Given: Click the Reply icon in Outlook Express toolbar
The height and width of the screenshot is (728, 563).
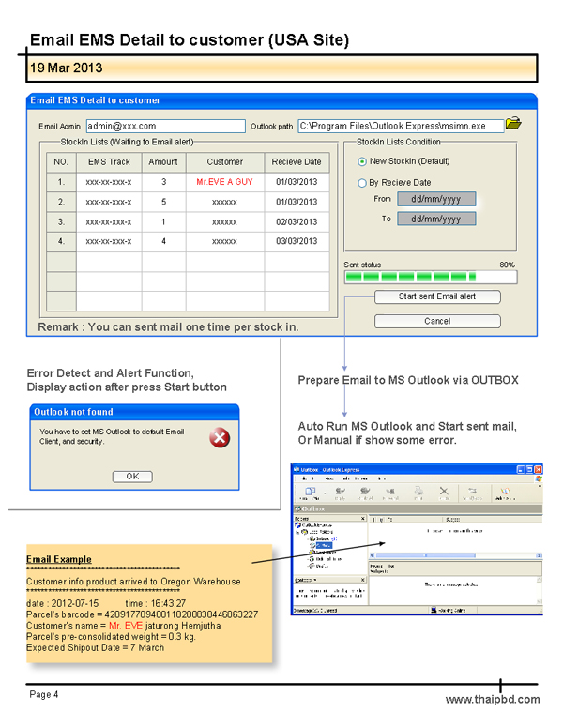Looking at the screenshot, I should coord(341,493).
